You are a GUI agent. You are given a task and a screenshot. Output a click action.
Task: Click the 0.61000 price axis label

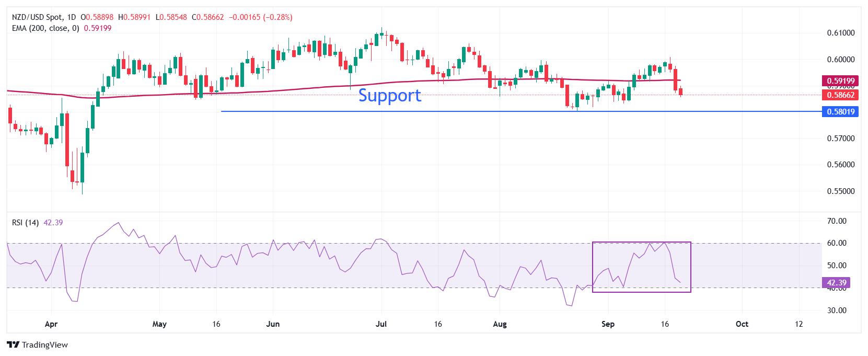click(840, 33)
